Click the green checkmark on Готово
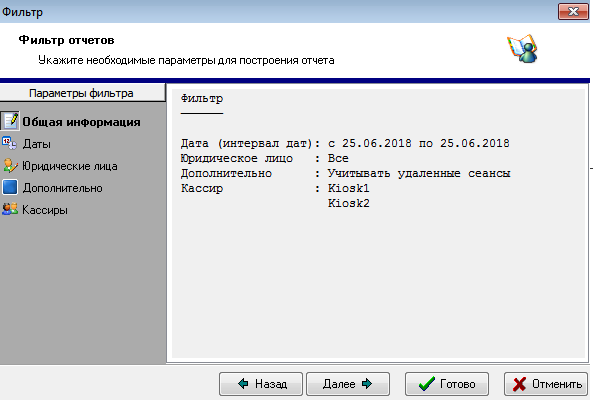Viewport: 593px width, 400px height. click(427, 384)
